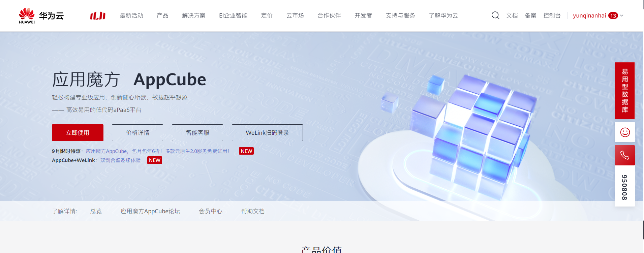
Task: Open the EI企业智能 menu
Action: (233, 15)
